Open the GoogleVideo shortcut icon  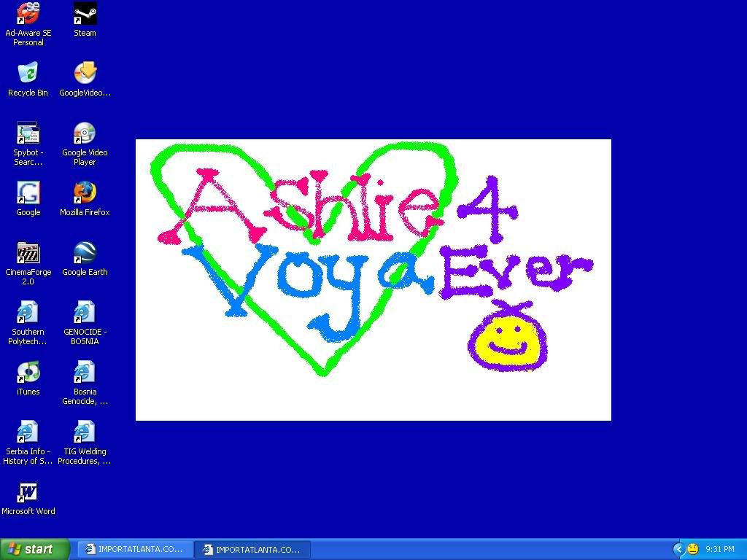pos(85,74)
